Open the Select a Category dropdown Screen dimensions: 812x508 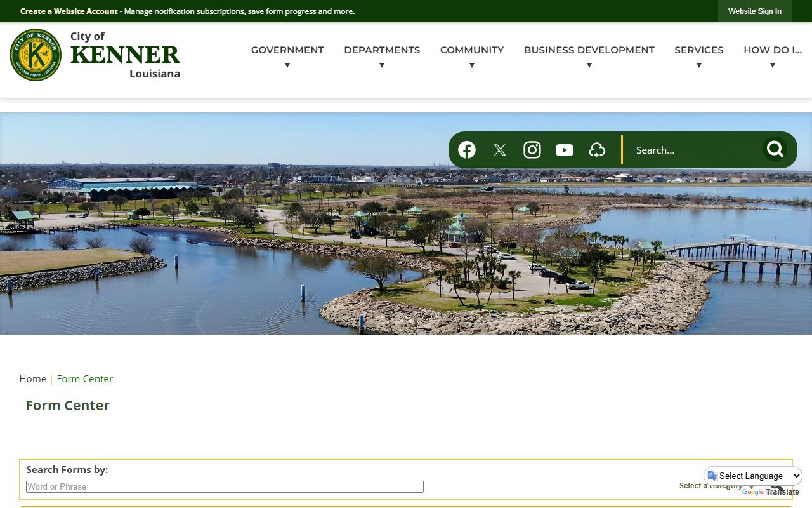coord(717,486)
